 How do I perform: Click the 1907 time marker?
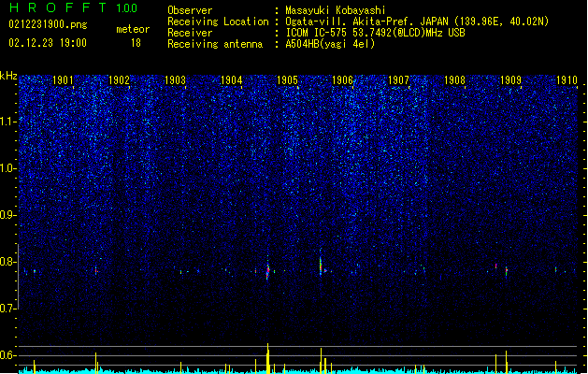click(398, 80)
